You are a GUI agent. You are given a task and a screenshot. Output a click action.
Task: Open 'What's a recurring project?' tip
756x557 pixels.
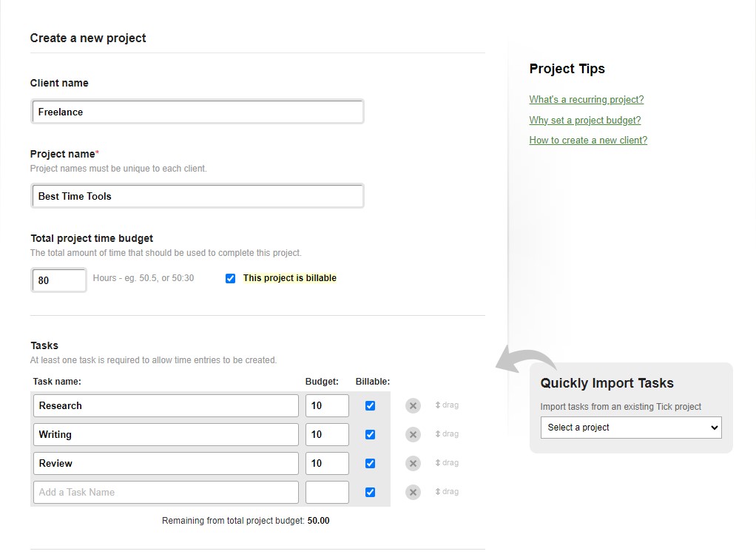tap(586, 100)
